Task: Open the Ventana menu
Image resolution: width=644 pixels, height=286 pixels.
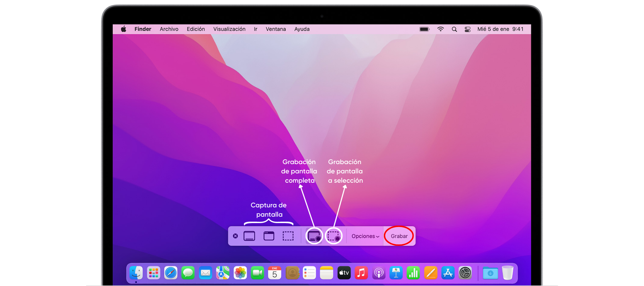Action: coord(275,29)
